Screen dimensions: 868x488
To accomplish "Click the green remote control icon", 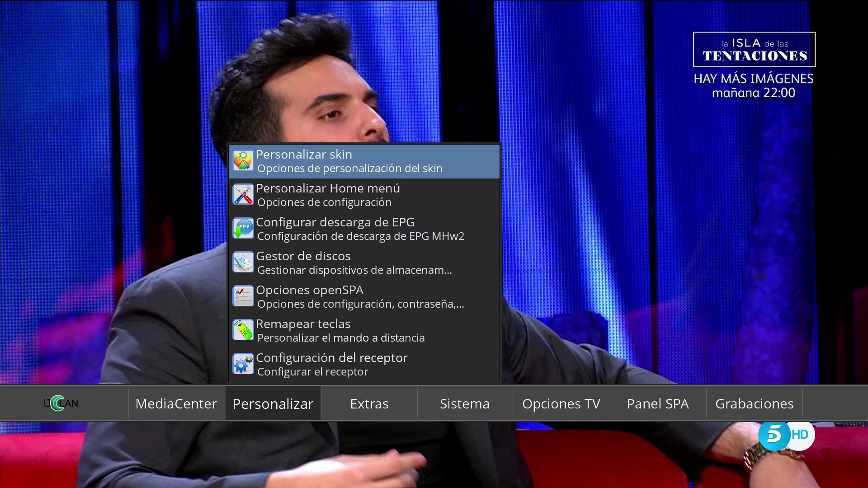I will pyautogui.click(x=243, y=330).
